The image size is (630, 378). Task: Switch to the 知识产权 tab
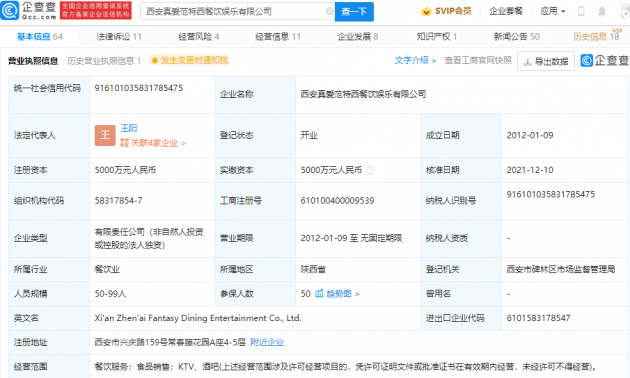[437, 37]
